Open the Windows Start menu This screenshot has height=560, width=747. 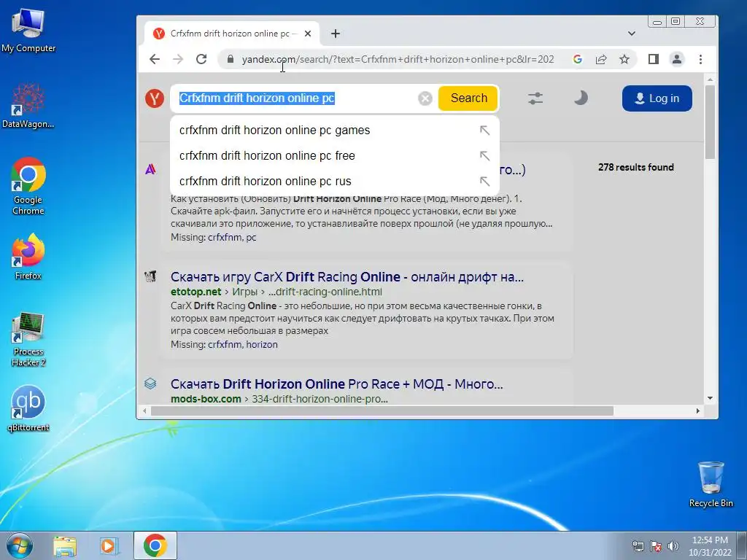[x=20, y=545]
